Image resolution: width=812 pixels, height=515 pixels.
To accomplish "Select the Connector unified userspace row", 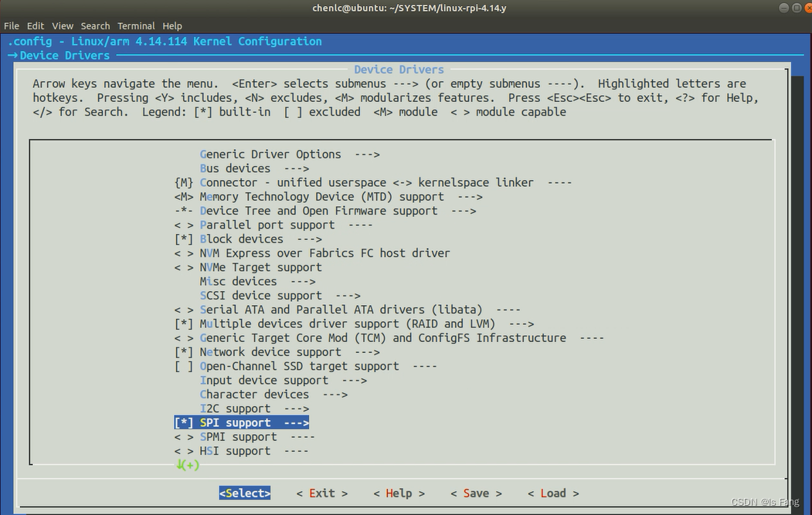I will (x=373, y=183).
